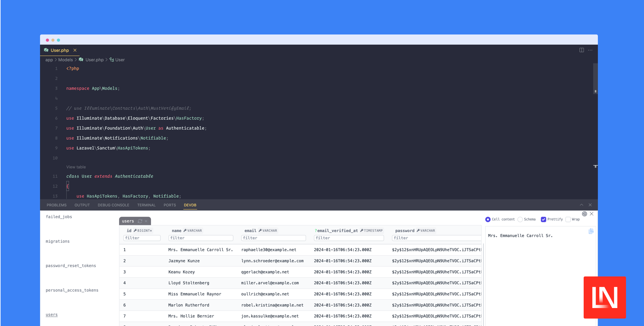
Task: Filter the name column in users table
Action: (200, 238)
